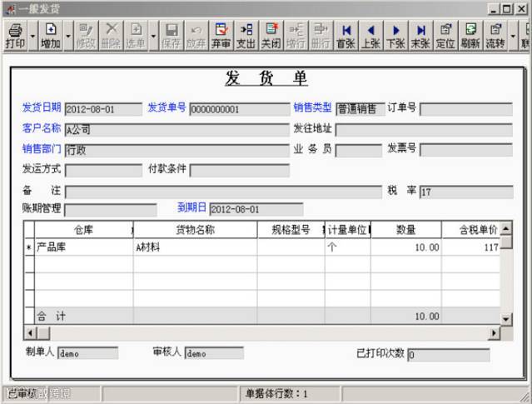Click the 含税单价 column header

pyautogui.click(x=471, y=230)
